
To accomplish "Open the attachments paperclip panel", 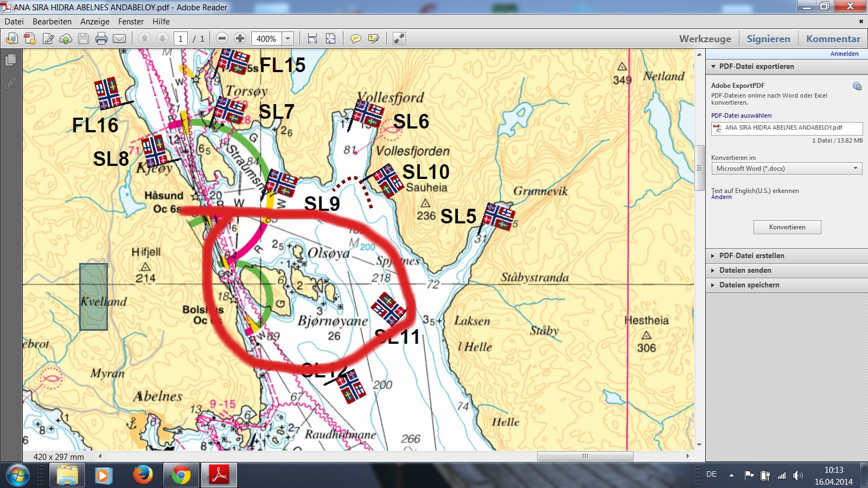I will 10,84.
